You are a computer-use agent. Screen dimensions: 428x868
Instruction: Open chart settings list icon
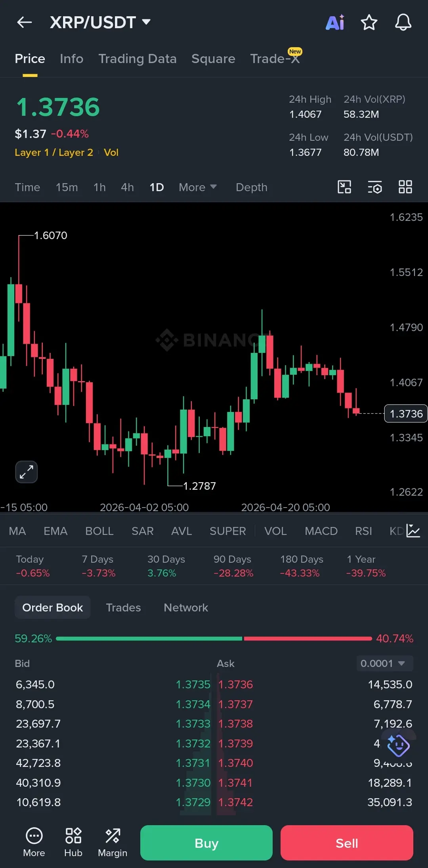tap(374, 187)
